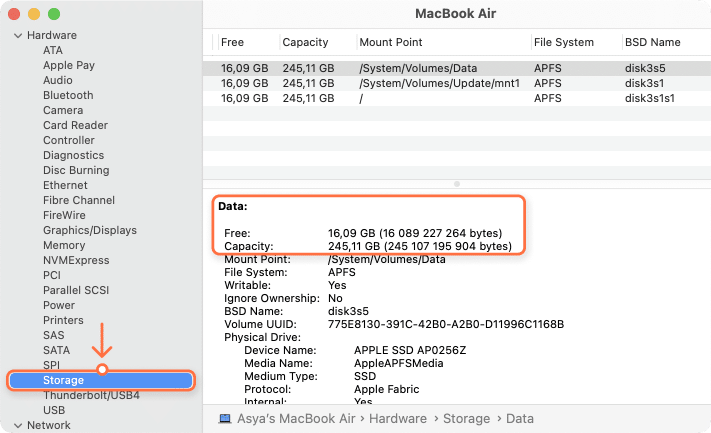Select SATA in the sidebar
This screenshot has height=433, width=711.
click(x=56, y=350)
